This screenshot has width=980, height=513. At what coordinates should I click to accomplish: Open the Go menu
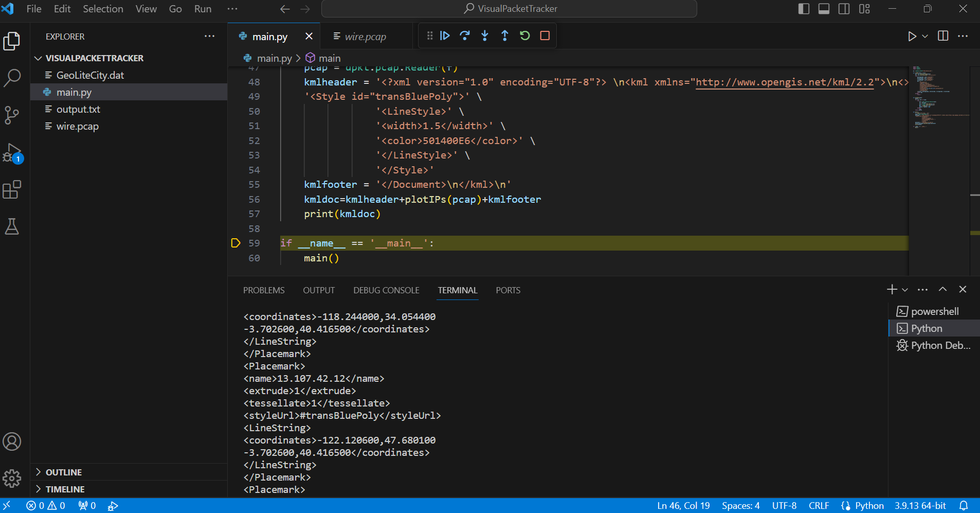[x=175, y=9]
